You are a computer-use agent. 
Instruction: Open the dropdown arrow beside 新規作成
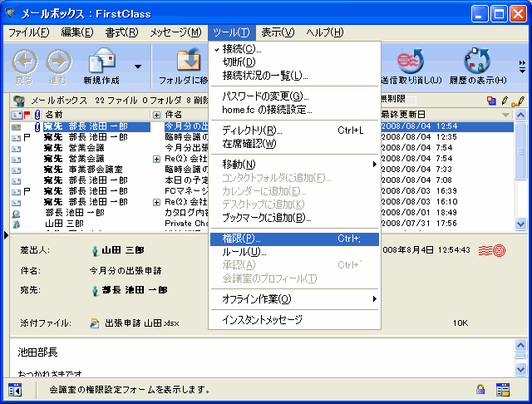click(x=138, y=66)
